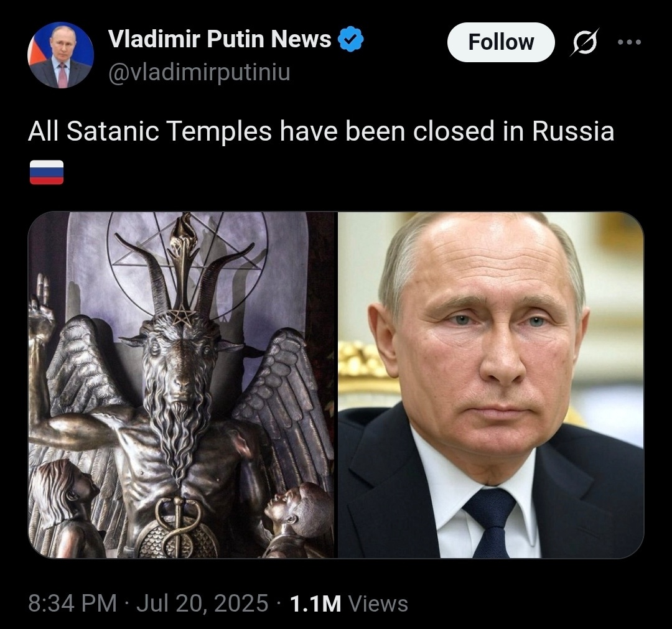Click the 8:34 PM timestamp
The width and height of the screenshot is (672, 629).
(72, 603)
